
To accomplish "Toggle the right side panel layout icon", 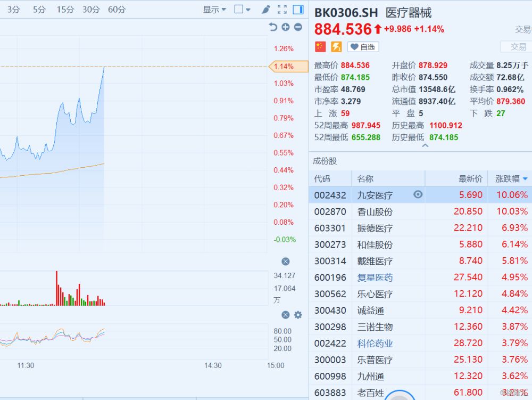I will pyautogui.click(x=298, y=10).
